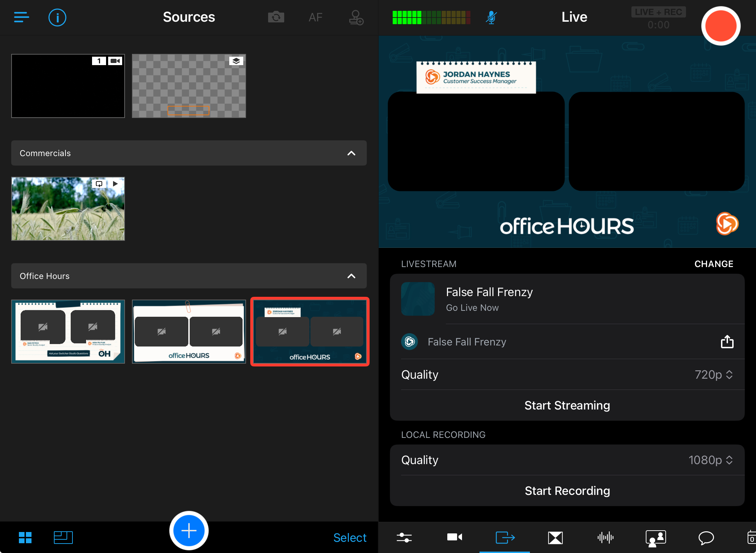This screenshot has height=553, width=756.
Task: Open the comments speech bubble tab
Action: 706,537
